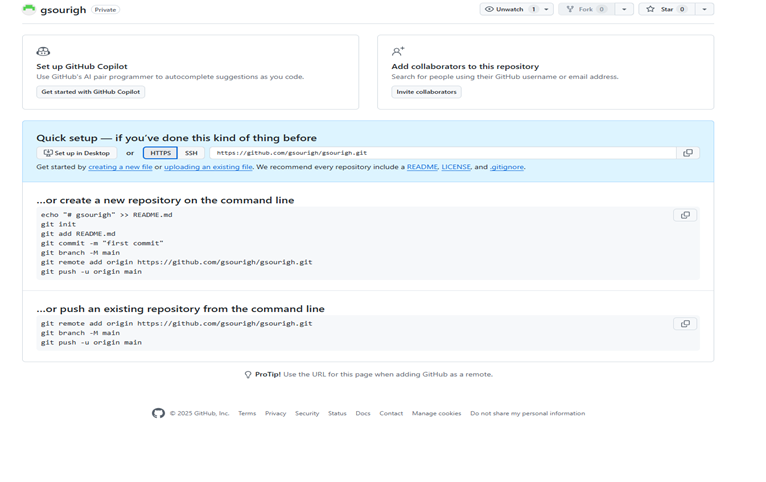Open the Unwatch notification options dropdown
Image resolution: width=766 pixels, height=482 pixels.
[x=547, y=9]
